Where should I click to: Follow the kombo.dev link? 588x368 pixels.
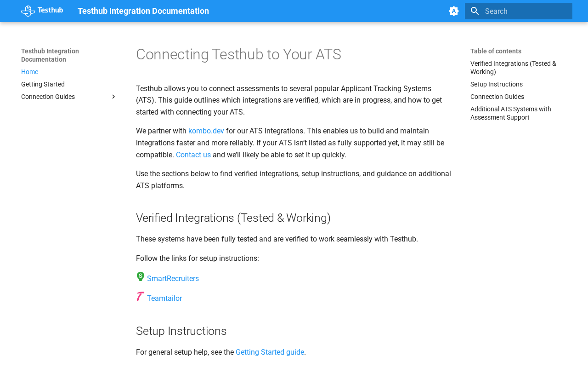tap(206, 131)
